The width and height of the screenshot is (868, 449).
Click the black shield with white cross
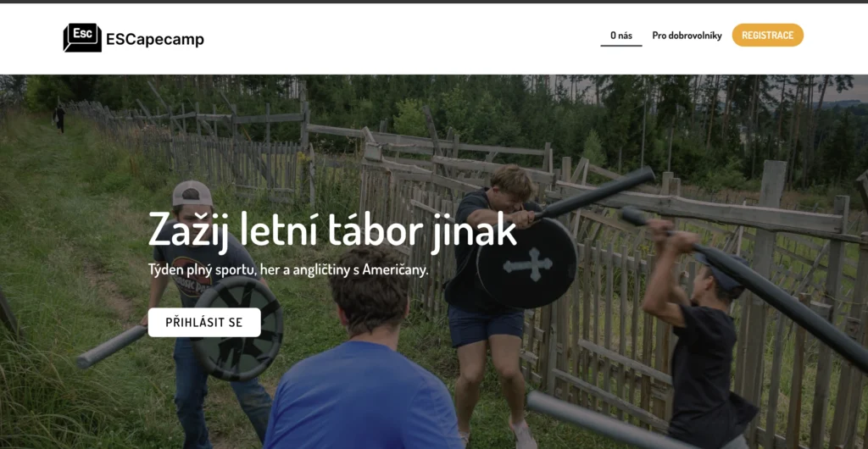coord(527,263)
